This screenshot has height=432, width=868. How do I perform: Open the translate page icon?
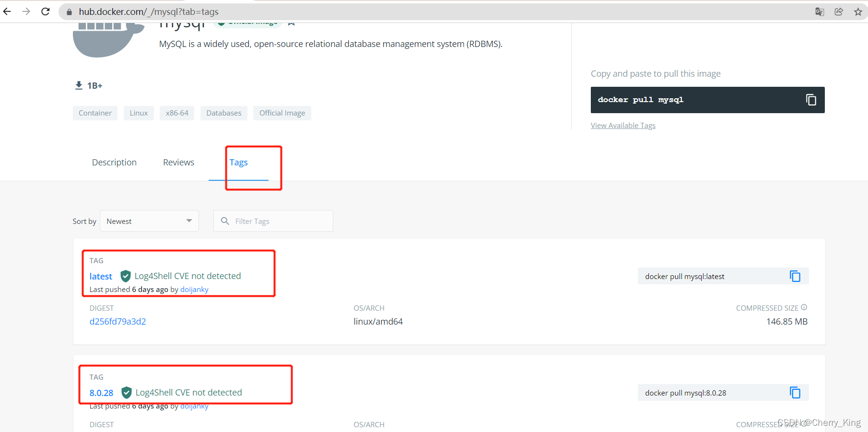pyautogui.click(x=820, y=12)
